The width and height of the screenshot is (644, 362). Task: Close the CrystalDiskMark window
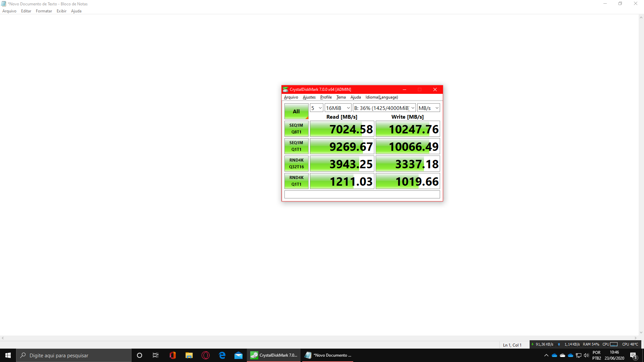pos(435,89)
